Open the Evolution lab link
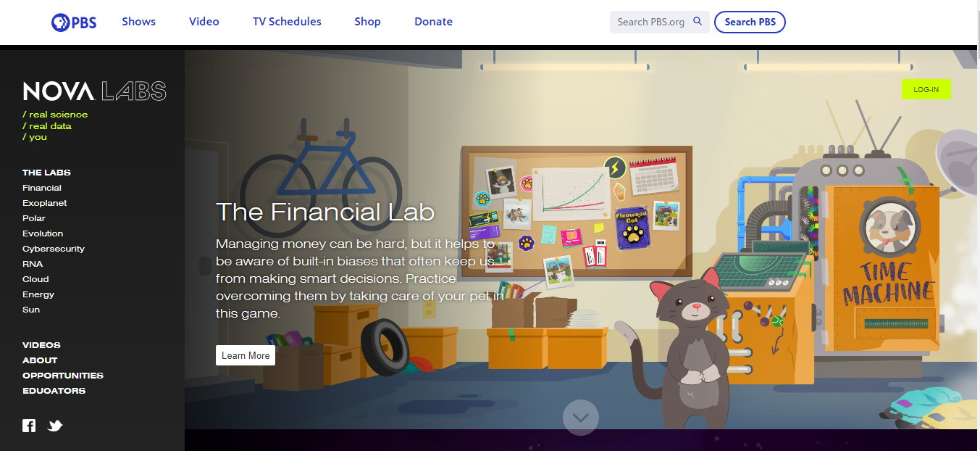 coord(43,233)
